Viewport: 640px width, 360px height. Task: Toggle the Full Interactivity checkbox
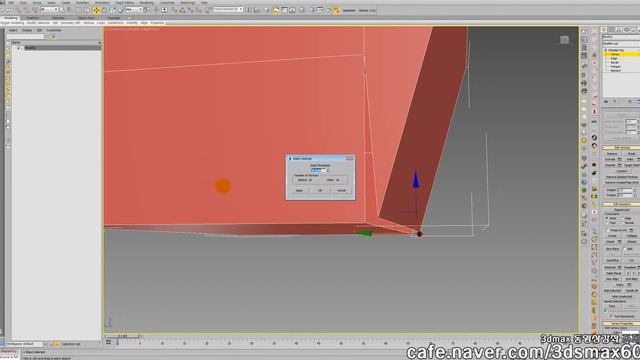pyautogui.click(x=611, y=316)
